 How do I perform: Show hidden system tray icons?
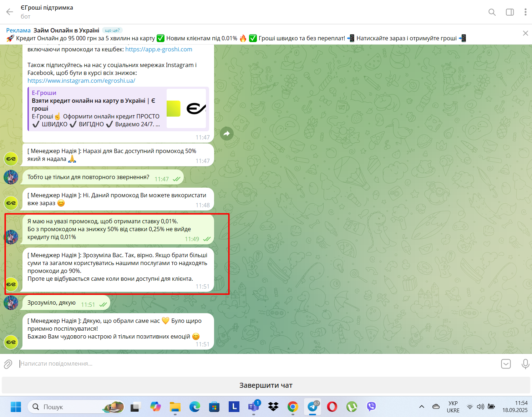(x=421, y=407)
